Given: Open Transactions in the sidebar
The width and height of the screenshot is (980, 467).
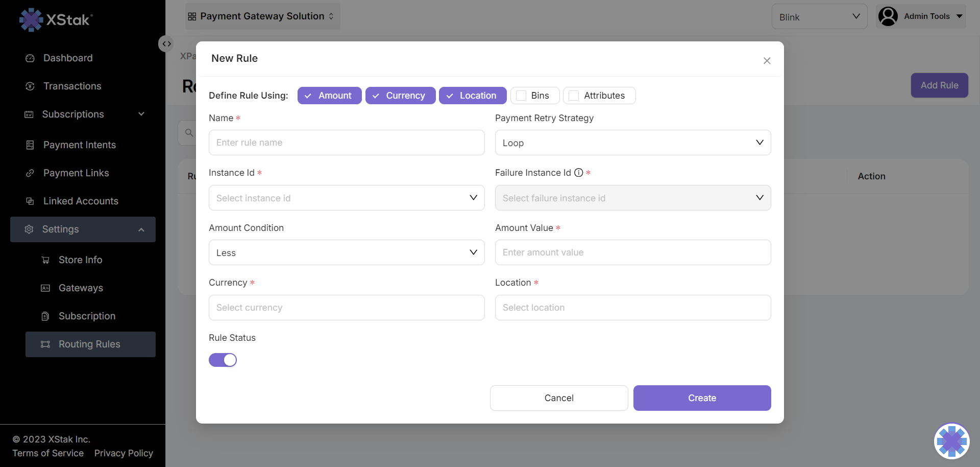Looking at the screenshot, I should click(72, 86).
